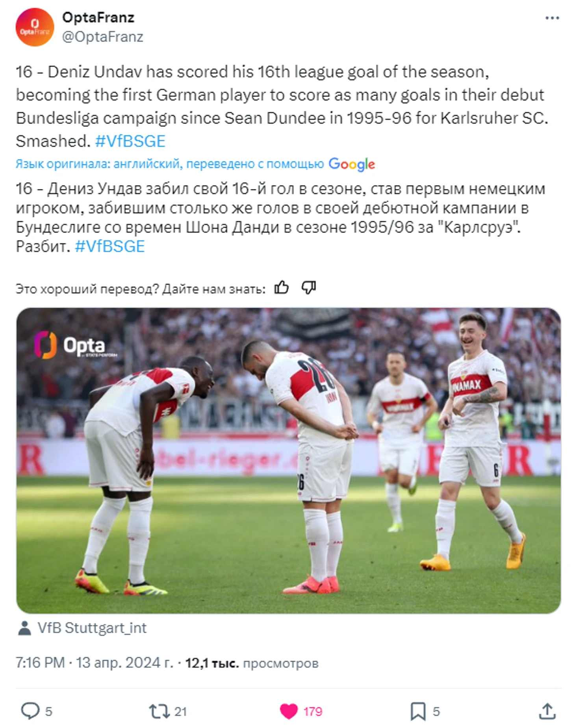The width and height of the screenshot is (575, 728).
Task: Open the three-dot more options menu
Action: click(552, 18)
